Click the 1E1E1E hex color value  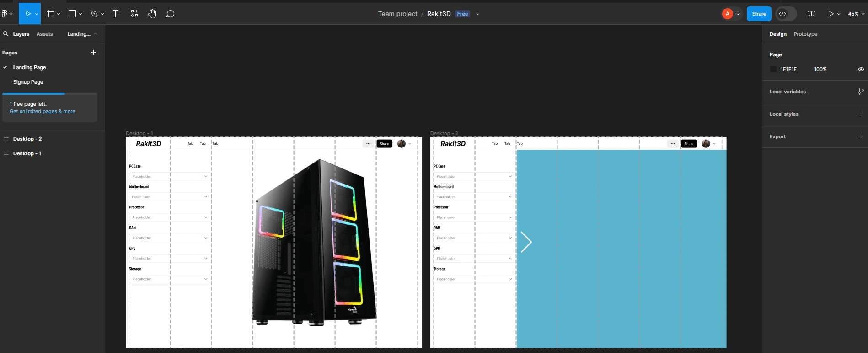[x=788, y=69]
